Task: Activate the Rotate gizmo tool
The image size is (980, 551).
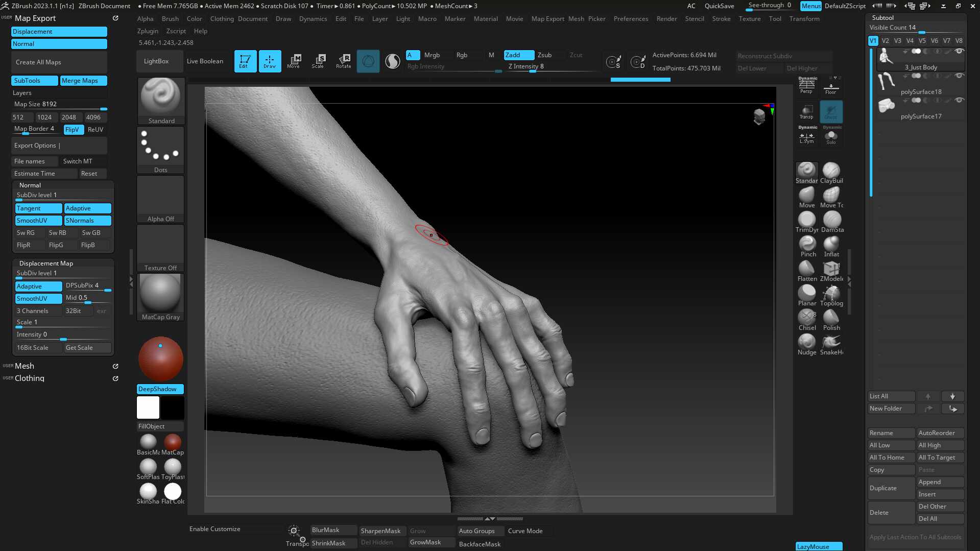Action: pos(343,61)
